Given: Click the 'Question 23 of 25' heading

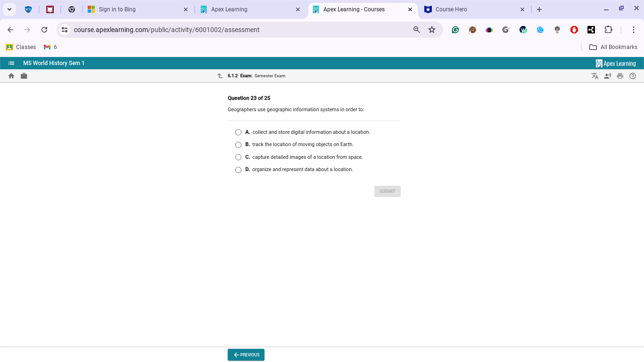Looking at the screenshot, I should 249,98.
